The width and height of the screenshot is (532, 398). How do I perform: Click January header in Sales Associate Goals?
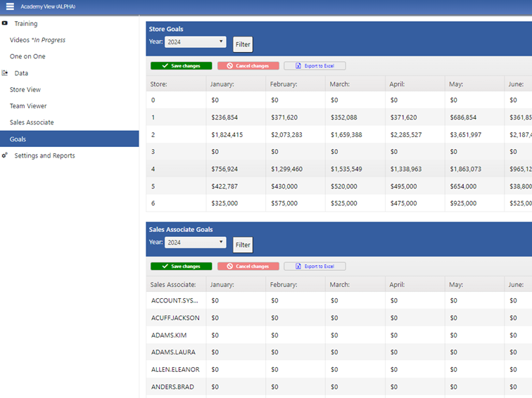click(236, 284)
